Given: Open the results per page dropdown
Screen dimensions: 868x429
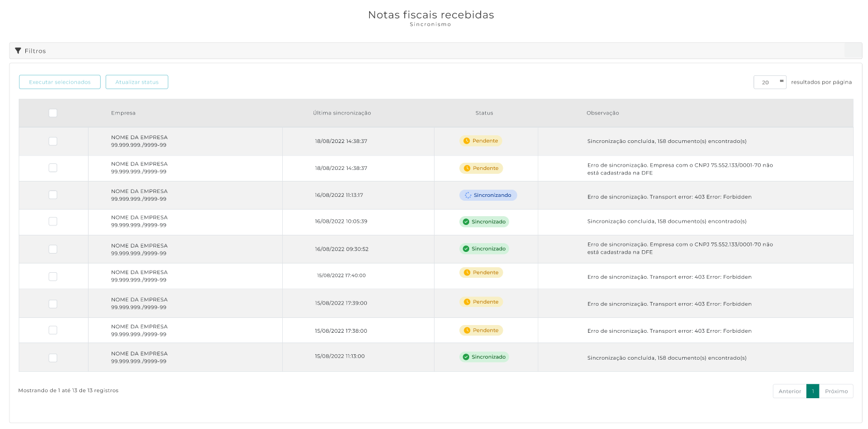Looking at the screenshot, I should 770,82.
